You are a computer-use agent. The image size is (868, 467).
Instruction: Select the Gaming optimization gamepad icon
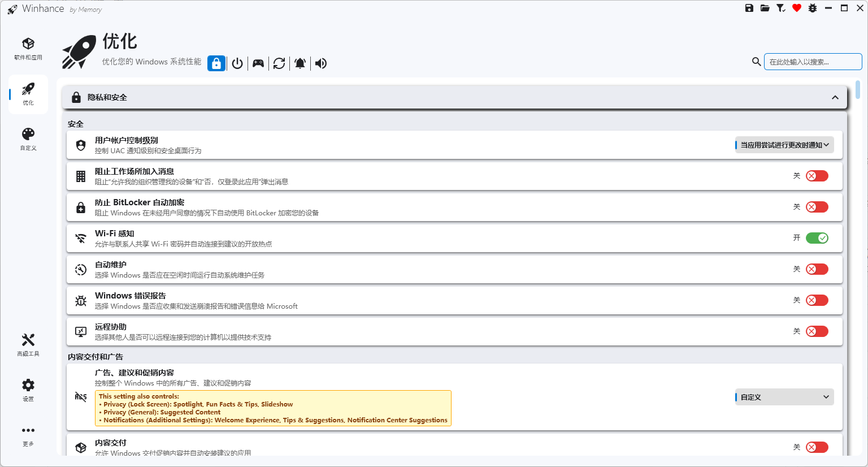click(x=258, y=63)
